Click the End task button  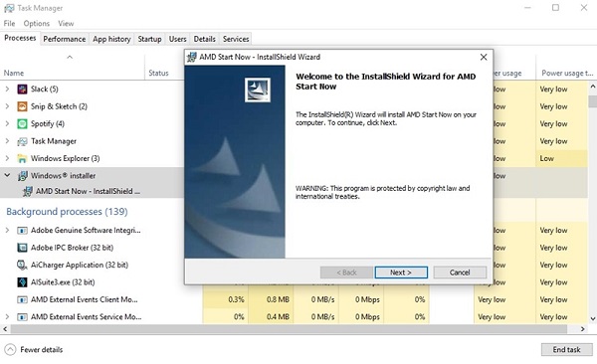566,349
